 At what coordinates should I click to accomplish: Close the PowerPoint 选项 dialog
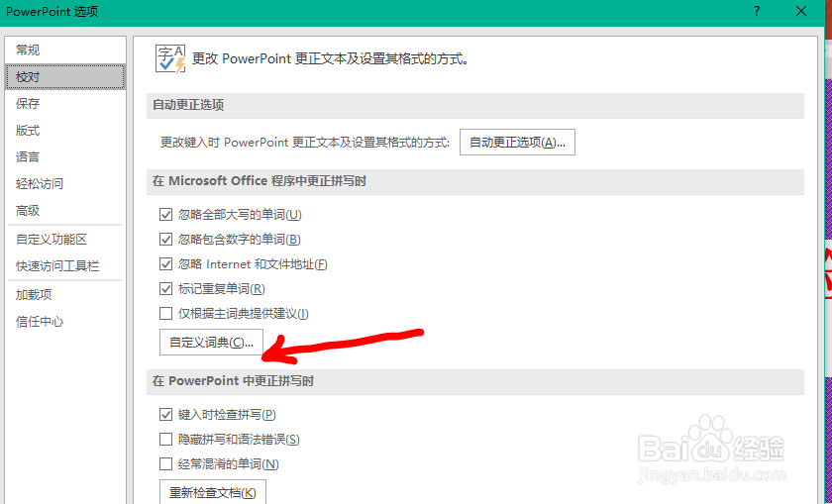tap(801, 12)
